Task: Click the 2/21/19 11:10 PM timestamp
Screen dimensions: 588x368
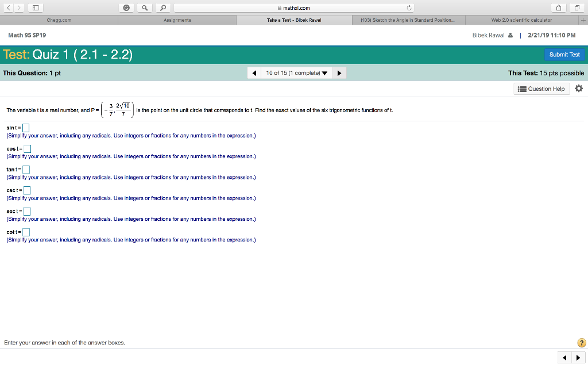Action: (x=551, y=35)
